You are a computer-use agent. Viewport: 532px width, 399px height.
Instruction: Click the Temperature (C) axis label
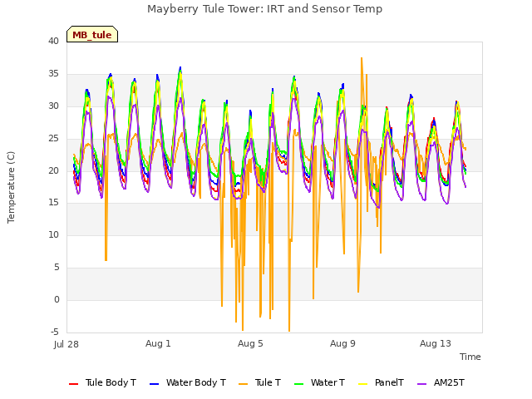11,187
